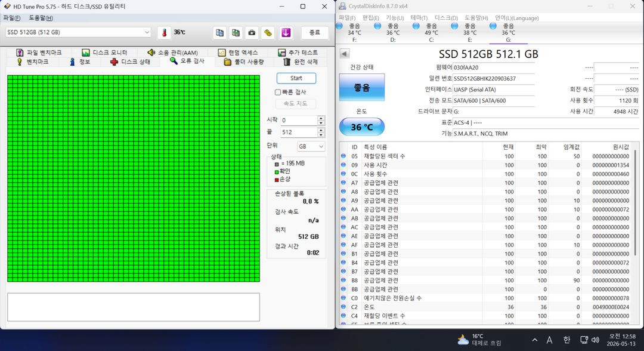Select drive D: status orb 36 °C
Viewport: 644px width, 351px height.
click(x=377, y=26)
